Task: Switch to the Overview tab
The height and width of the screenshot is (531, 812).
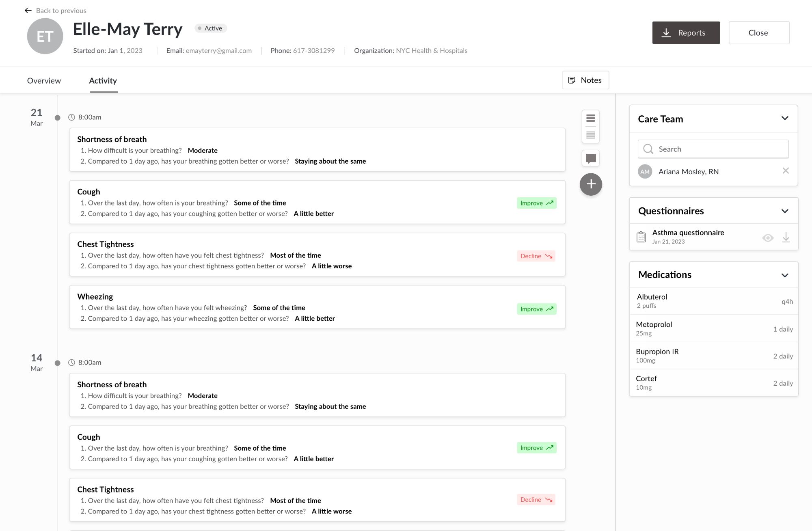Action: click(x=44, y=80)
